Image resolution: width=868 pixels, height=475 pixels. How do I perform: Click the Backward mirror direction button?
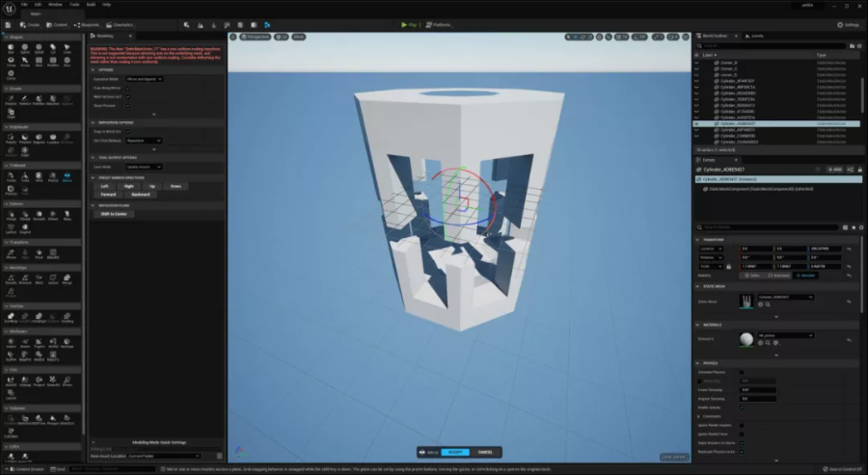point(141,195)
